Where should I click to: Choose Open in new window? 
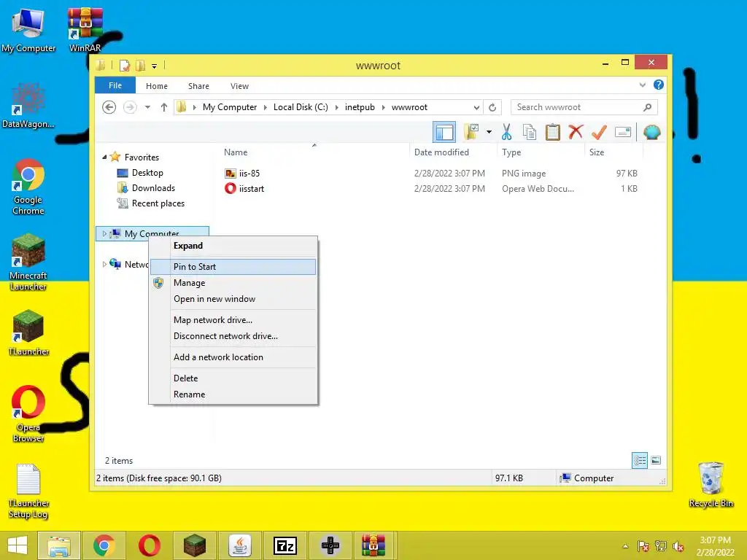click(x=233, y=299)
